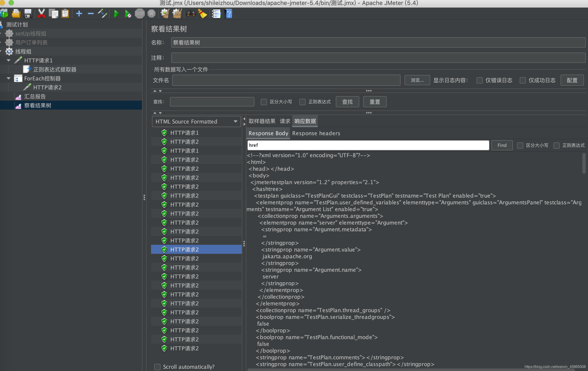
Task: Click the Templates toolbar icon
Action: click(x=4, y=14)
